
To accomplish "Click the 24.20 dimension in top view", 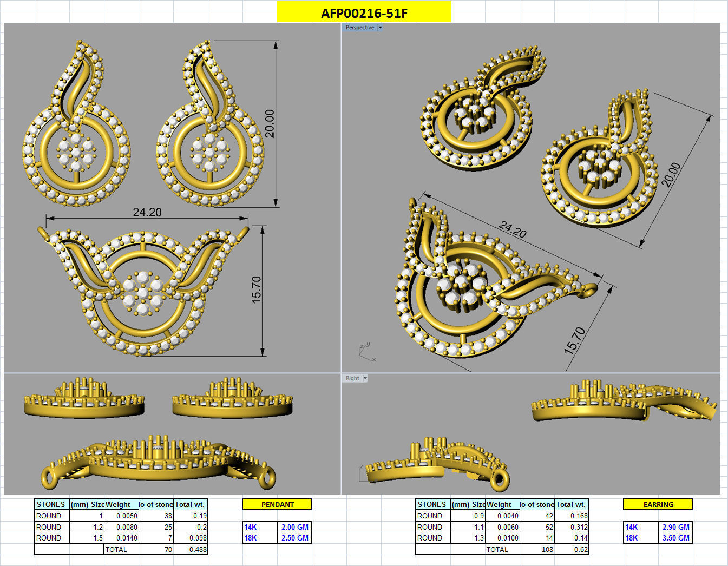I will (147, 212).
